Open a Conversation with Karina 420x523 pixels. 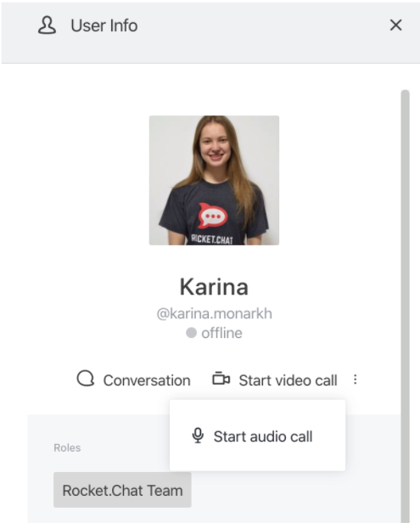coord(134,380)
